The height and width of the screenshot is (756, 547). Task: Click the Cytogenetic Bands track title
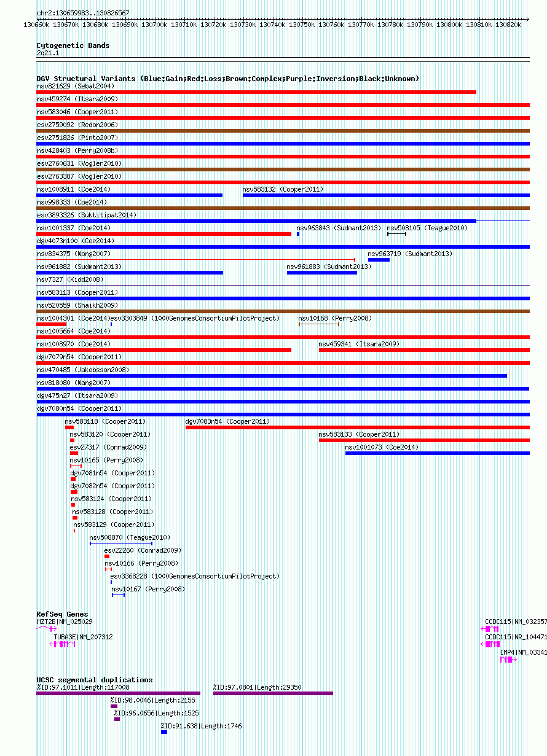pos(73,45)
